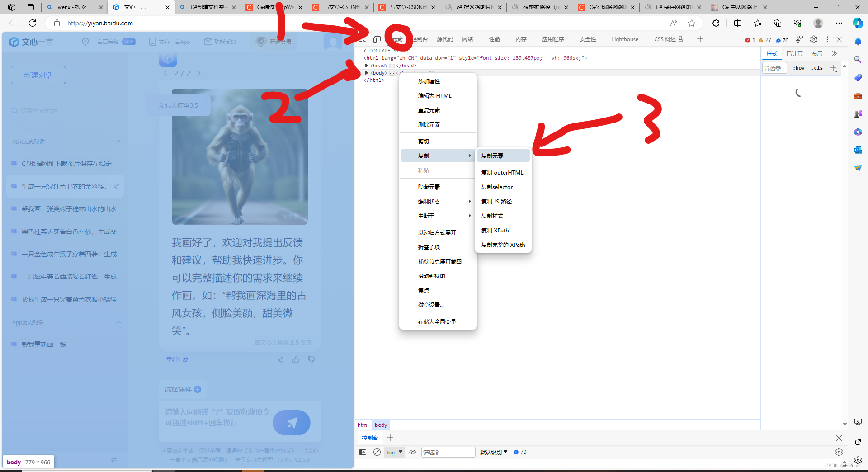868x472 pixels.
Task: Expand the 中断于 submenu
Action: [438, 216]
